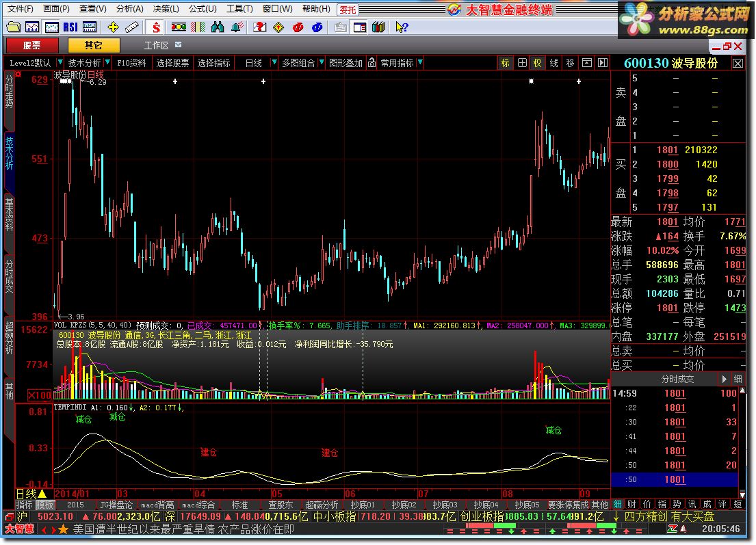The image size is (756, 545).
Task: Click the lock icon beside 图形叠加
Action: coord(372,63)
